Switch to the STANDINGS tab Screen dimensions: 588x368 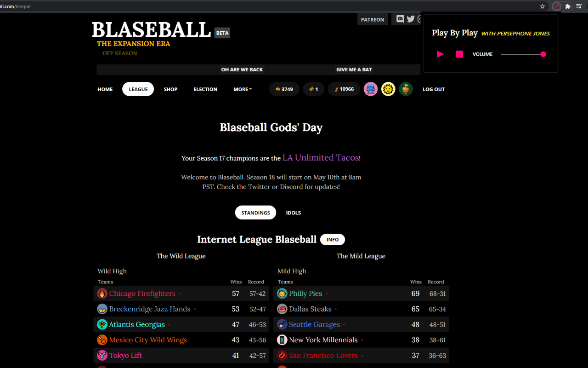pos(255,213)
